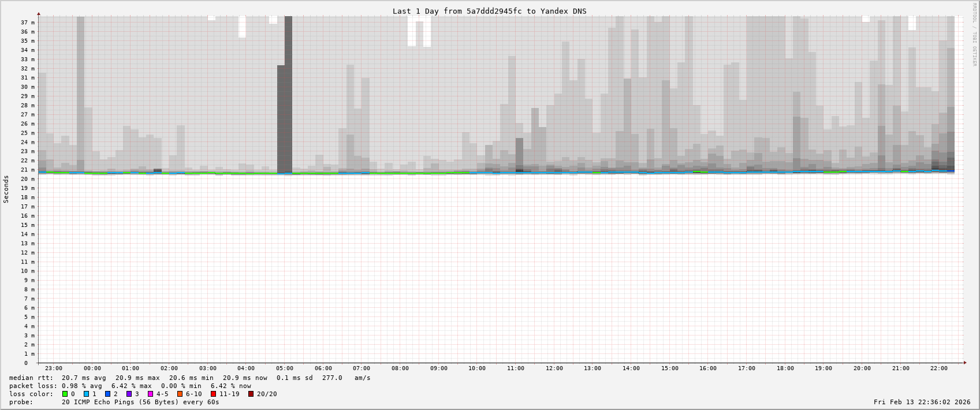Click the orange 6-10 loss swatch
The width and height of the screenshot is (980, 410).
click(x=180, y=394)
